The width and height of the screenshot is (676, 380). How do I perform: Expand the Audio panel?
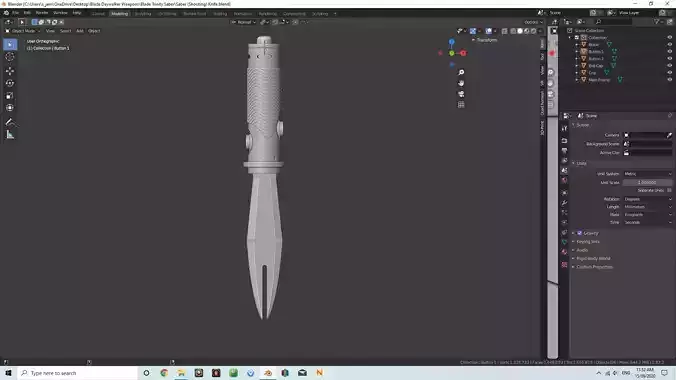(x=582, y=250)
